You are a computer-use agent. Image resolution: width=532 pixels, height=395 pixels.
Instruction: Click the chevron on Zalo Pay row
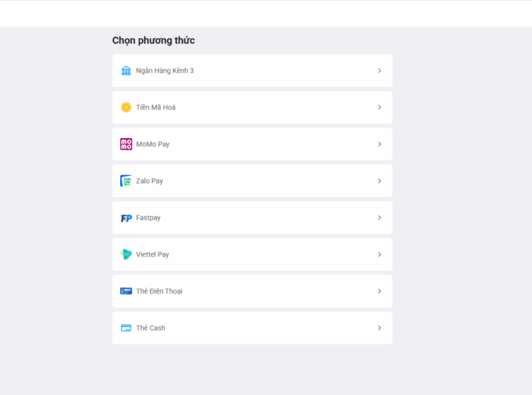[379, 181]
